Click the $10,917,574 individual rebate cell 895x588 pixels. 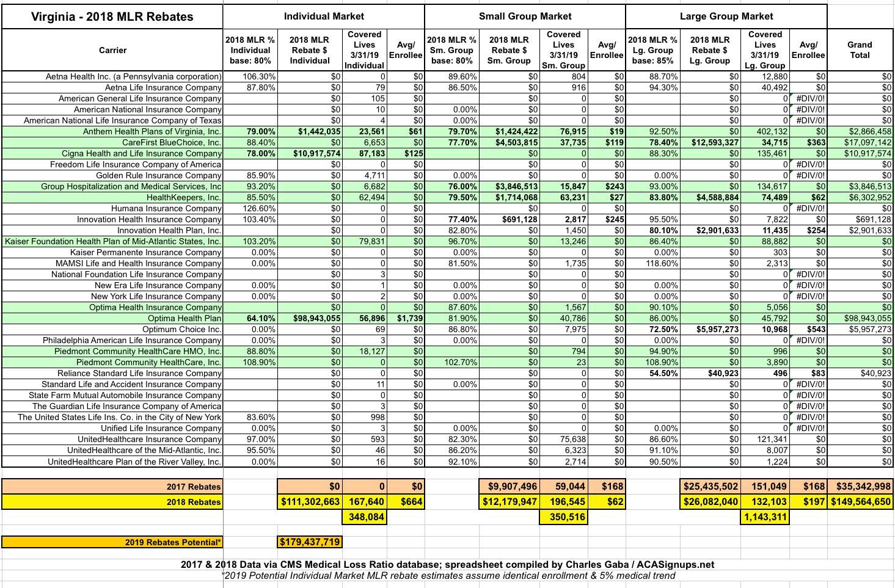tap(310, 153)
